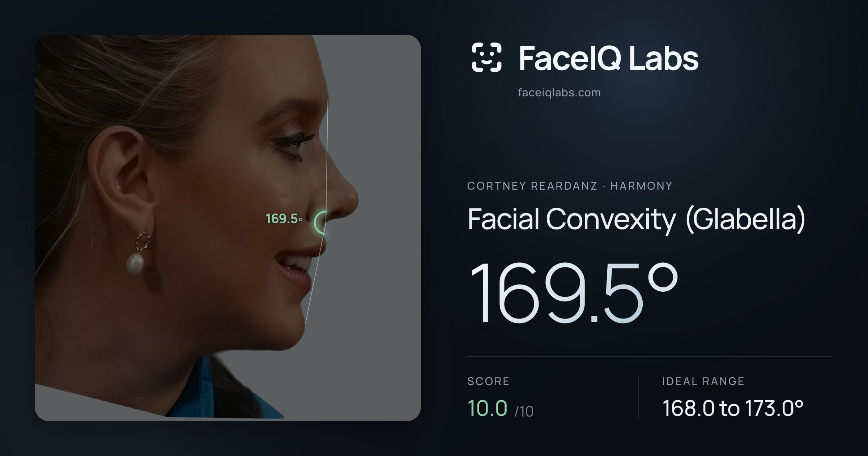Viewport: 868px width, 456px height.
Task: Open the faceiqlabs.com link
Action: tap(559, 93)
